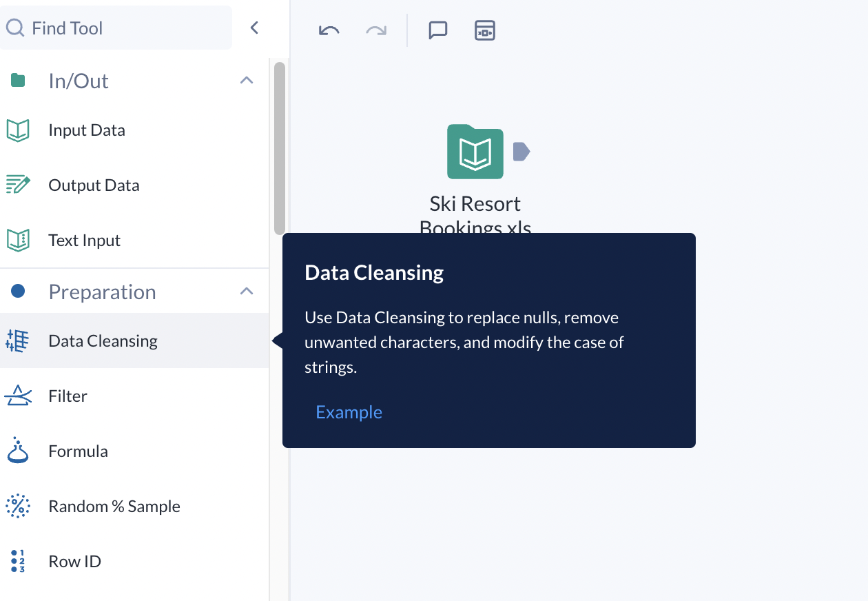
Task: Select the Filter tool
Action: 68,396
